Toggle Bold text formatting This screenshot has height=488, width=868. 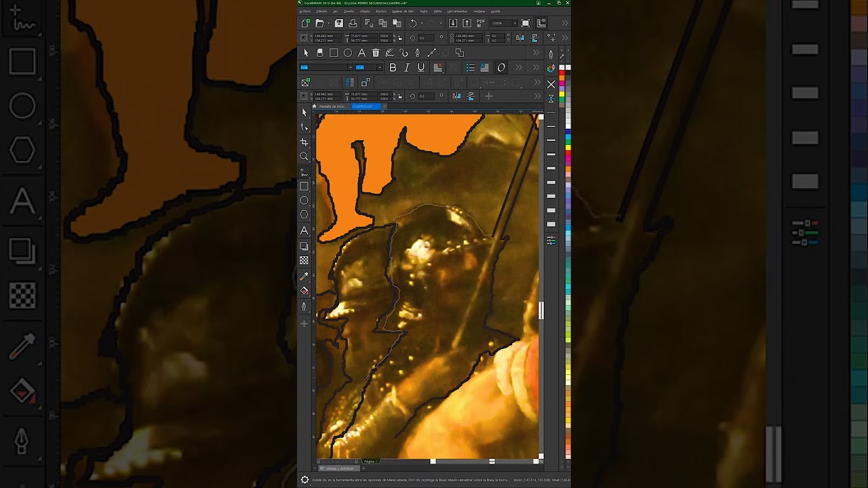[x=393, y=67]
